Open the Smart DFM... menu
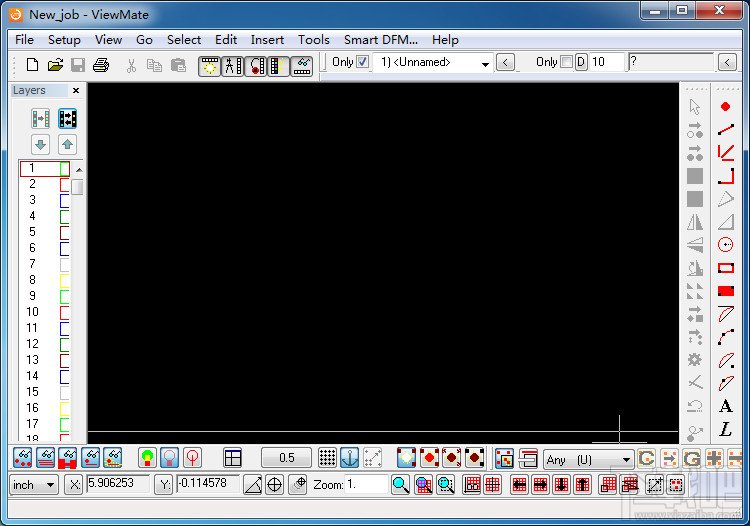This screenshot has height=526, width=750. pyautogui.click(x=381, y=40)
